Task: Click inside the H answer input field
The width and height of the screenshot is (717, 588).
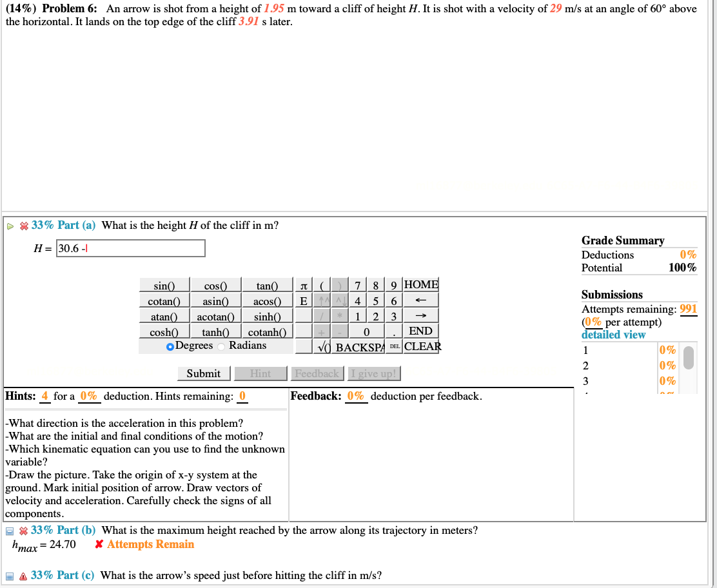Action: [129, 248]
